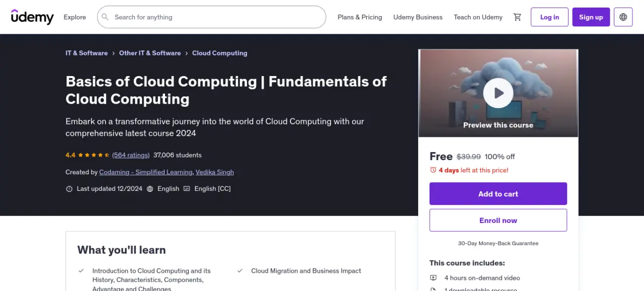Play the course preview video

[x=498, y=93]
